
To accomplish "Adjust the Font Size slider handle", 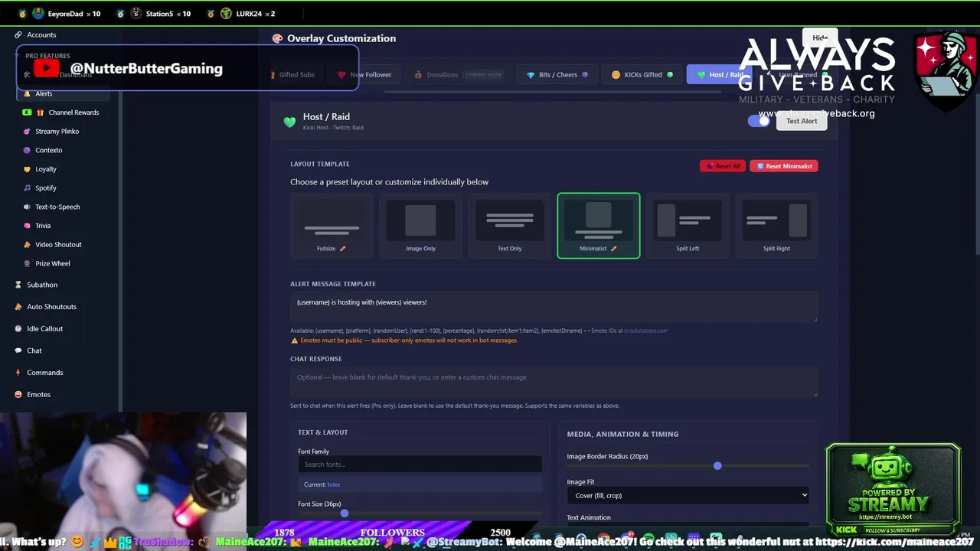I will [x=345, y=514].
